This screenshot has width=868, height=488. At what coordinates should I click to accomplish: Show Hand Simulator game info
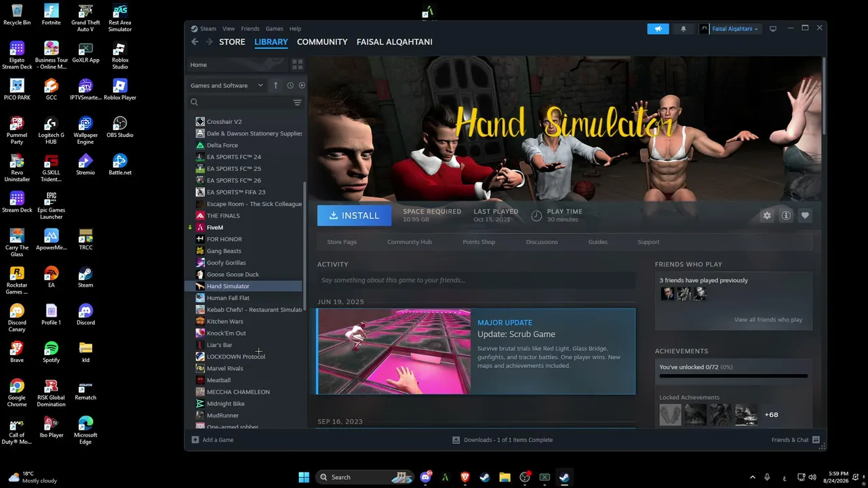pos(786,216)
